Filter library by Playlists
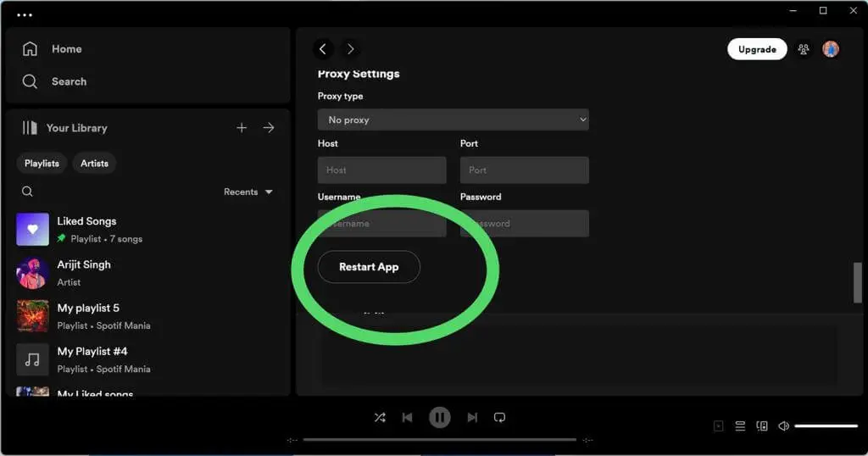Screen dimensions: 868x456 click(42, 164)
